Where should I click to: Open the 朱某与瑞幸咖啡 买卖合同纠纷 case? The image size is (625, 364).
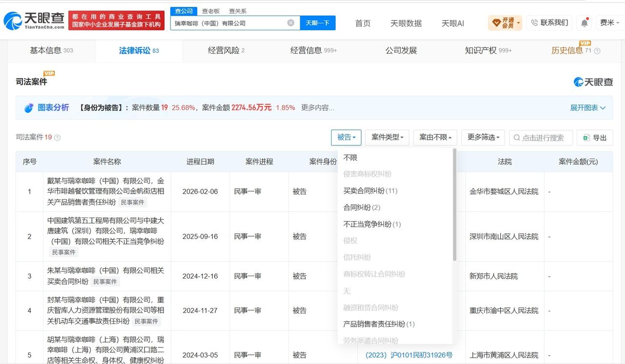click(105, 276)
